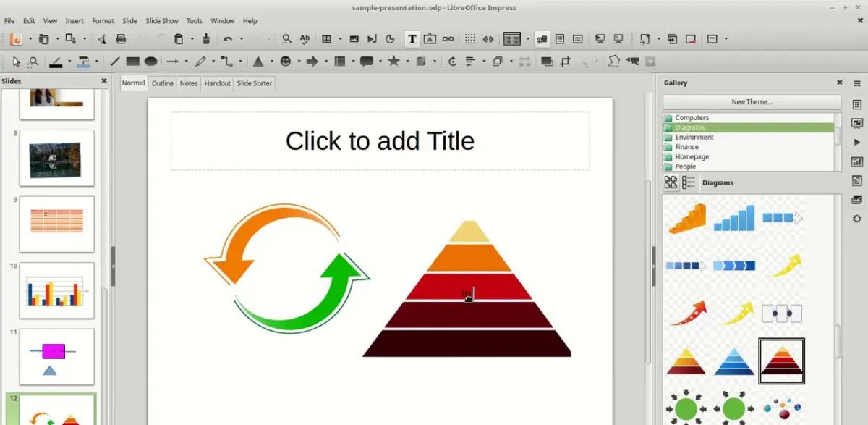The height and width of the screenshot is (425, 868).
Task: Select the arrow Select tool
Action: (x=17, y=62)
